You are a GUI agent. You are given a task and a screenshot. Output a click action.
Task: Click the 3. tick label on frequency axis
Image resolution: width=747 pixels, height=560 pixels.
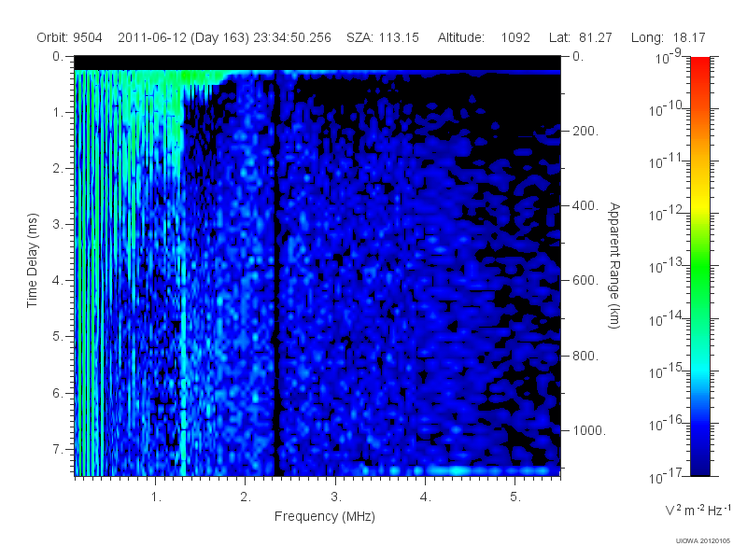[336, 497]
